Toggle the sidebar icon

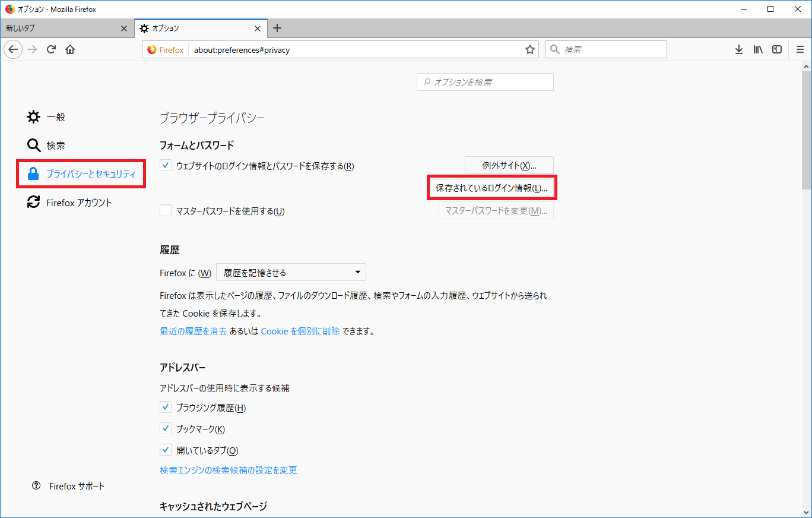coord(776,49)
